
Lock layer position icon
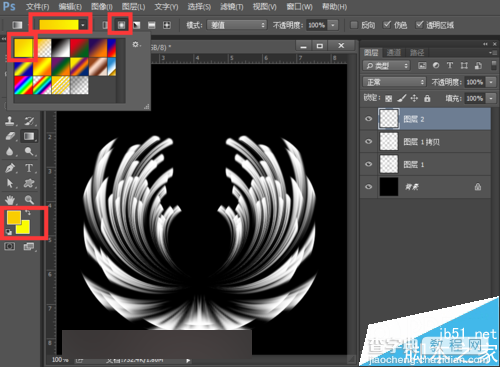414,98
